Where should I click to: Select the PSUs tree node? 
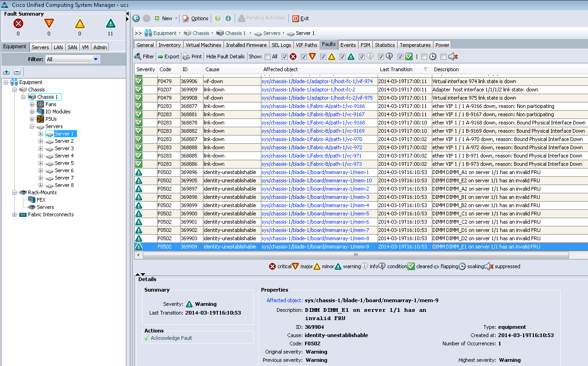[x=51, y=119]
